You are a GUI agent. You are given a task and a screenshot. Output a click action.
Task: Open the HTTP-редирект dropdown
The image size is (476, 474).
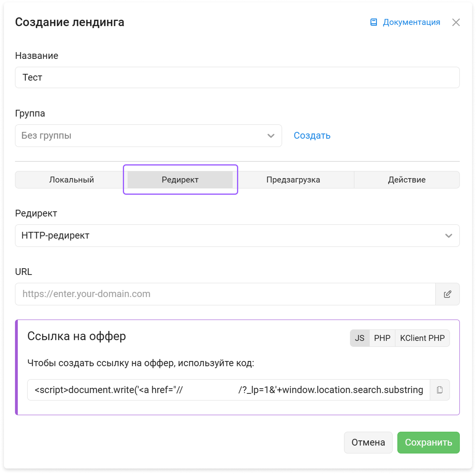pyautogui.click(x=237, y=235)
